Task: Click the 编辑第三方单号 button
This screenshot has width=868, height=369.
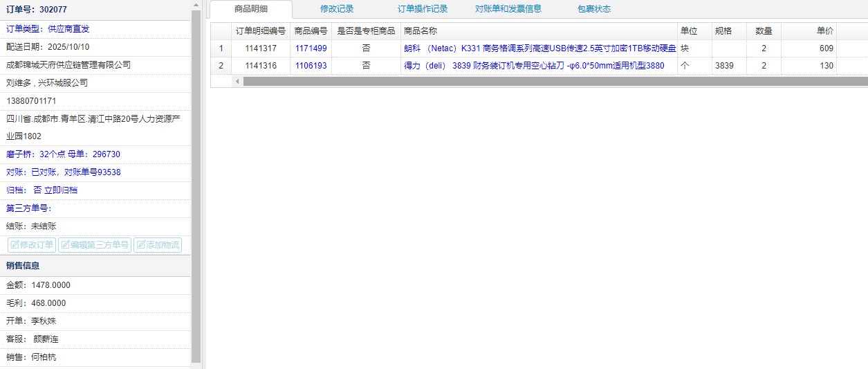Action: point(94,244)
